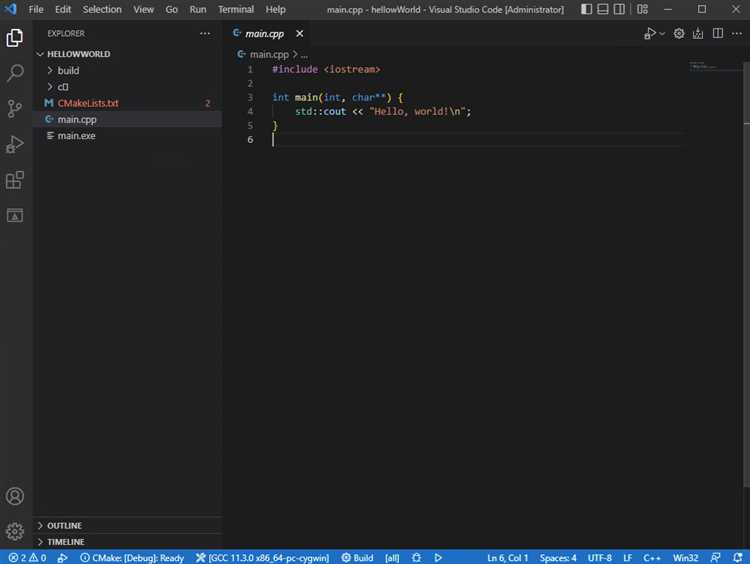Viewport: 750px width, 564px height.
Task: Open the Go menu
Action: (171, 9)
